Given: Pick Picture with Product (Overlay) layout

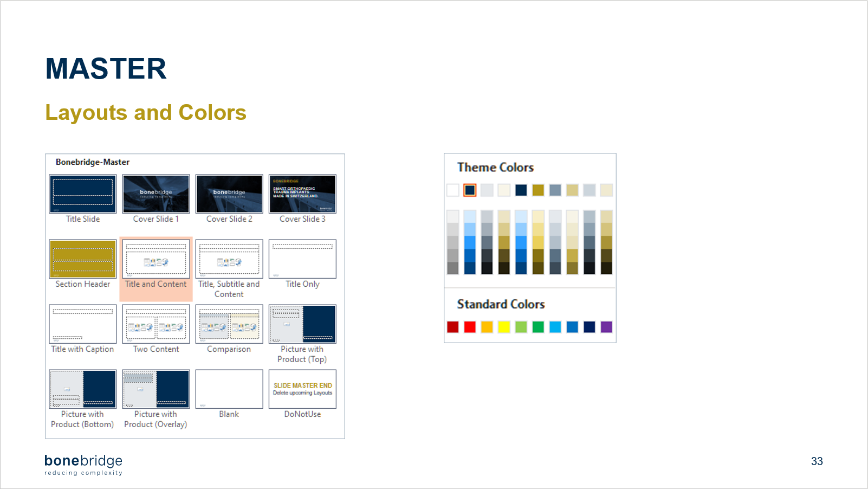Looking at the screenshot, I should click(156, 389).
